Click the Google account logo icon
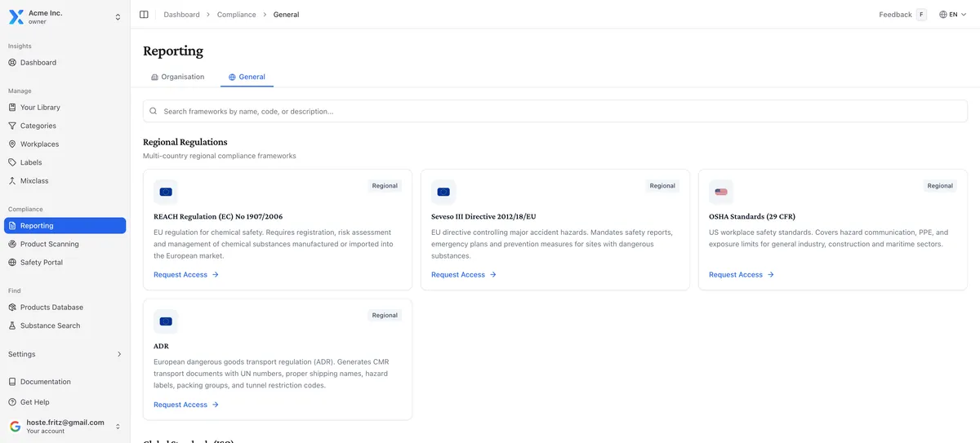980x443 pixels. click(16, 426)
